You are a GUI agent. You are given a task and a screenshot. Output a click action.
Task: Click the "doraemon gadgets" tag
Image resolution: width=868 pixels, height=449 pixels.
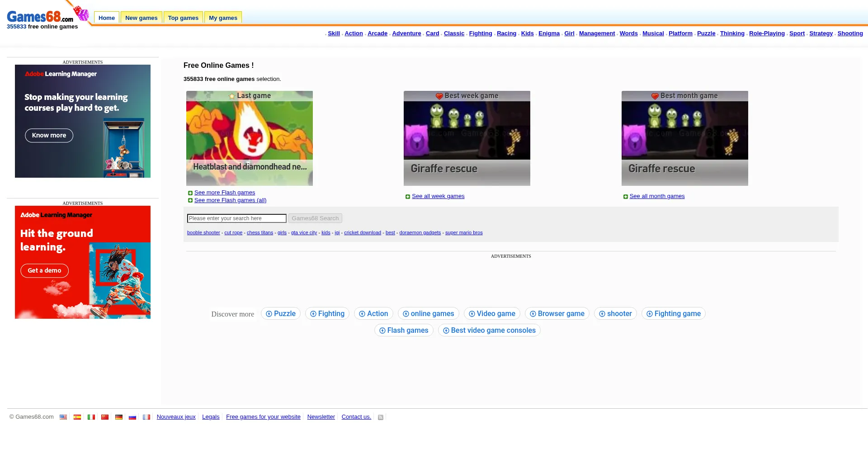pyautogui.click(x=420, y=233)
